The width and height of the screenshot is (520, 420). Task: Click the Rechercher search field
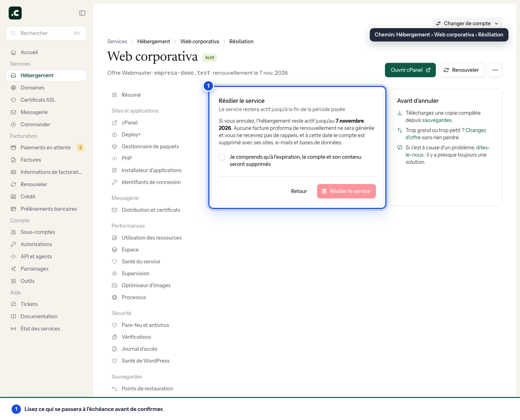(46, 33)
